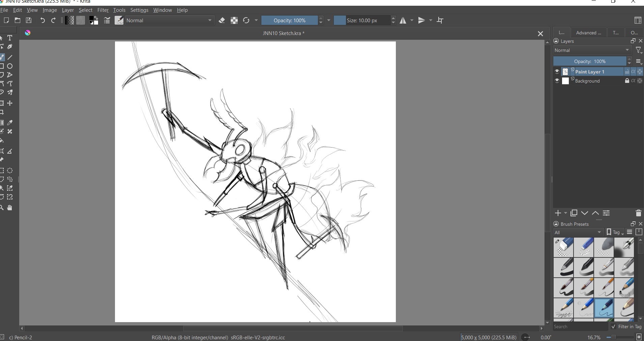
Task: Click the Undo arrow icon
Action: pos(42,21)
